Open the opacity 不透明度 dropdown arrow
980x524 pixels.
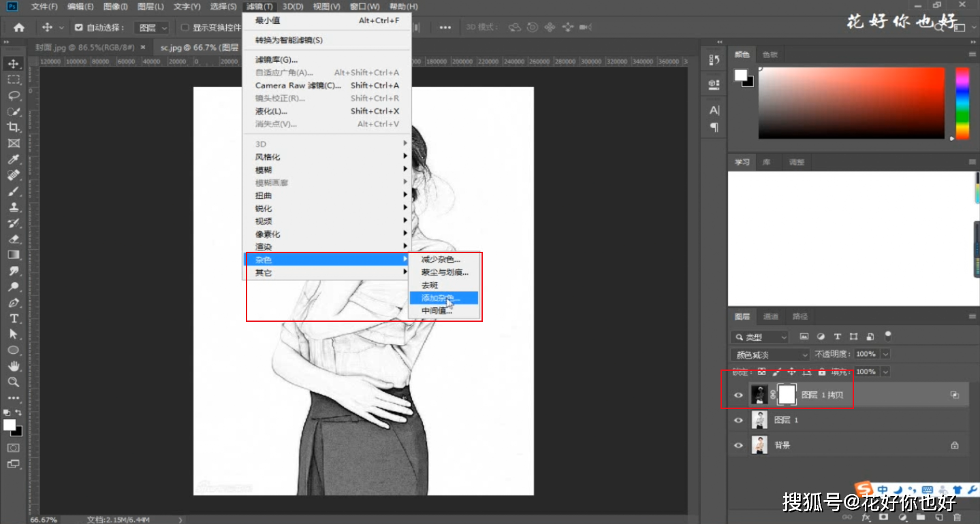click(x=885, y=355)
